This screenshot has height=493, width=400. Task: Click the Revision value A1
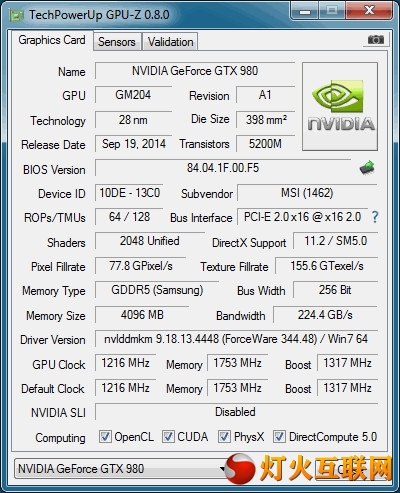266,95
